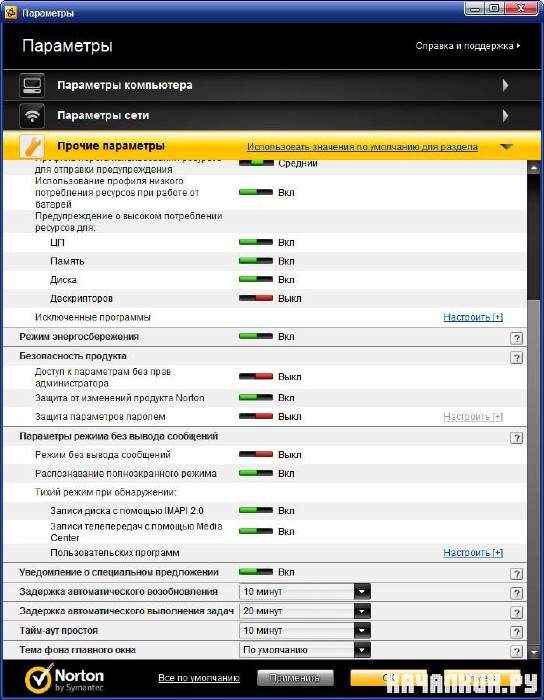Screen dimensions: 544x700
Task: Click help icon next to Тайм-аут простоя
Action: point(516,632)
